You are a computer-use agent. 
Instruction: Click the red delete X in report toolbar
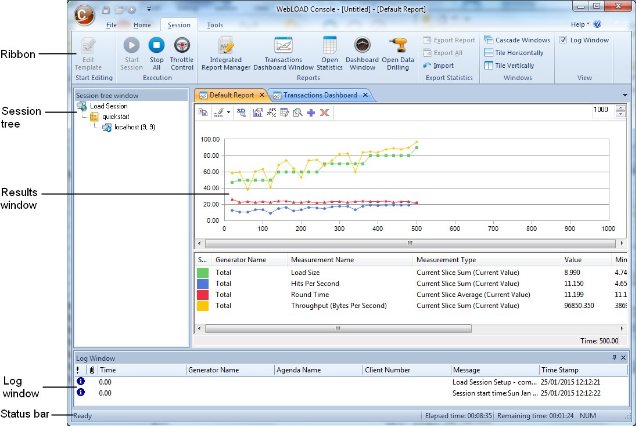point(324,113)
